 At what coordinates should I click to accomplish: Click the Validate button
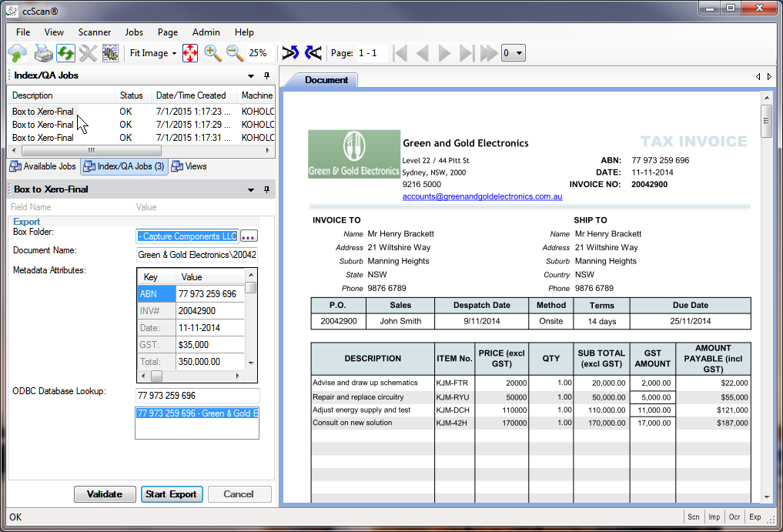(x=105, y=494)
